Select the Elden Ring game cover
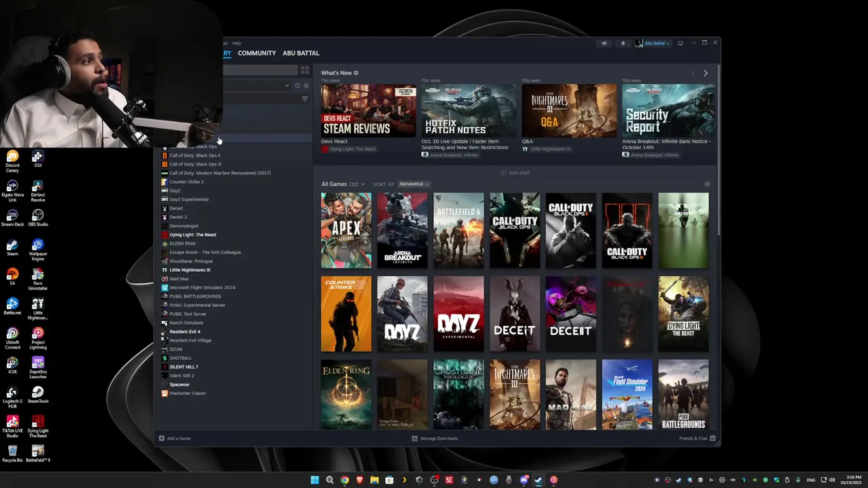868x488 pixels. (x=346, y=394)
